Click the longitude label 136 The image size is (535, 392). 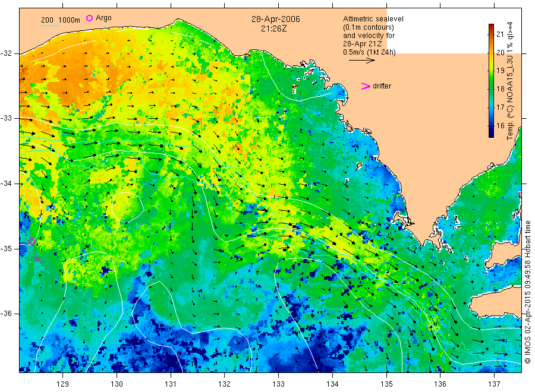(x=440, y=384)
